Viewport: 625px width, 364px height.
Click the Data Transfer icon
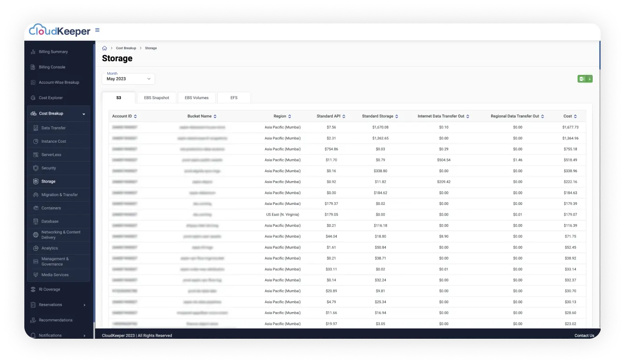[36, 128]
